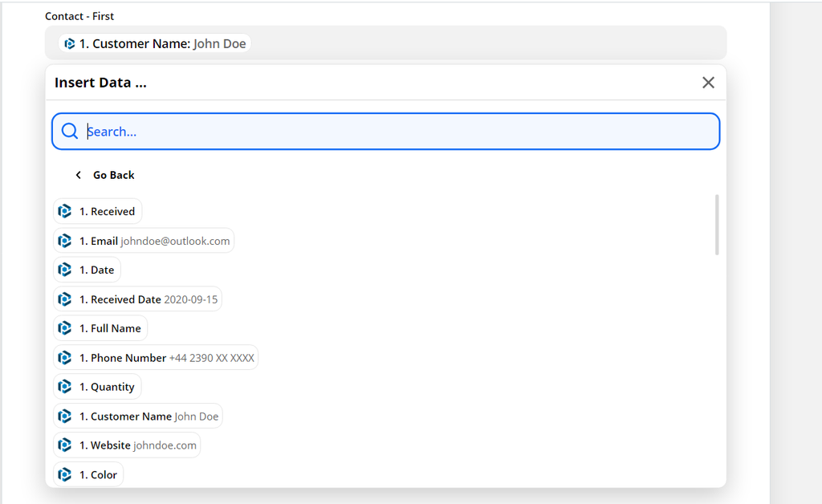Click the app icon on the "1. Color" chip

[65, 474]
